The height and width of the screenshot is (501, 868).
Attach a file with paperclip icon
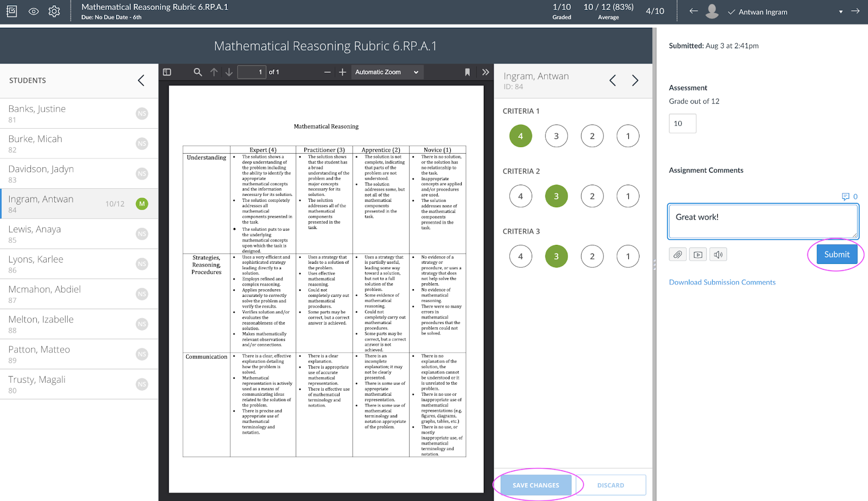coord(678,254)
